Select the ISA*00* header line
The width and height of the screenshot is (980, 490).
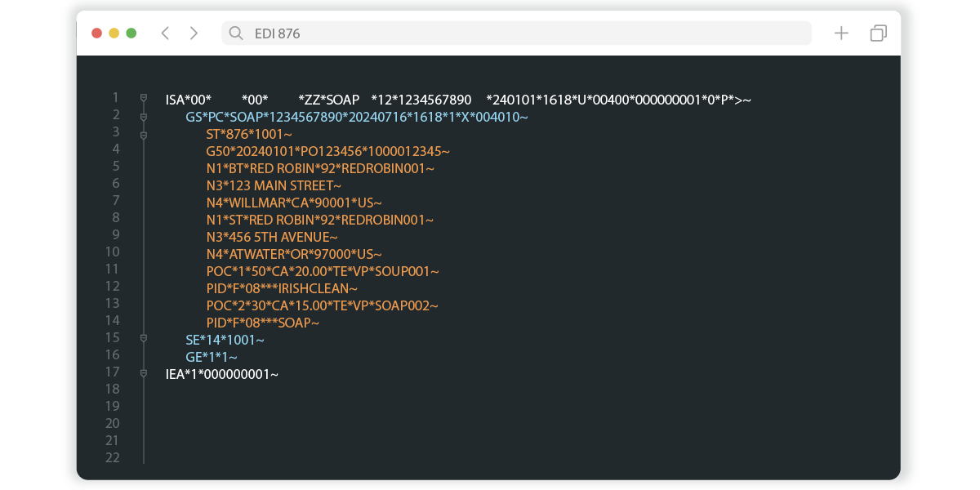458,100
